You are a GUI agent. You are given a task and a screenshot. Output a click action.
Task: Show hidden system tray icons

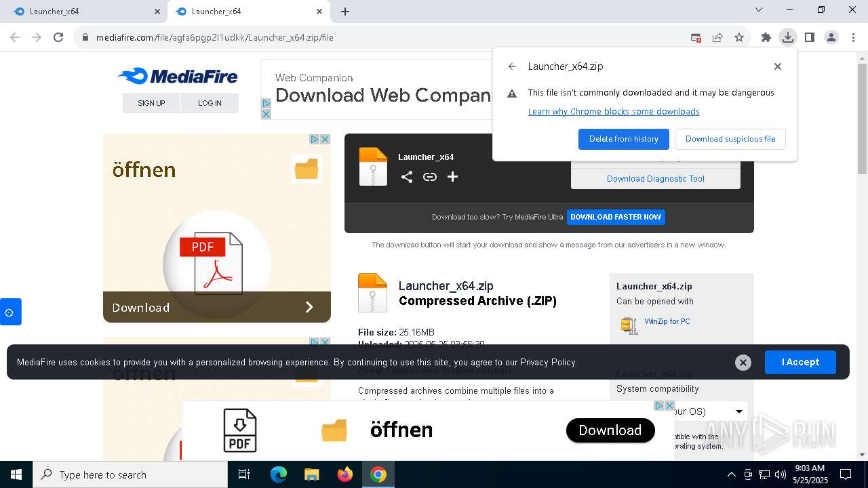pos(731,474)
